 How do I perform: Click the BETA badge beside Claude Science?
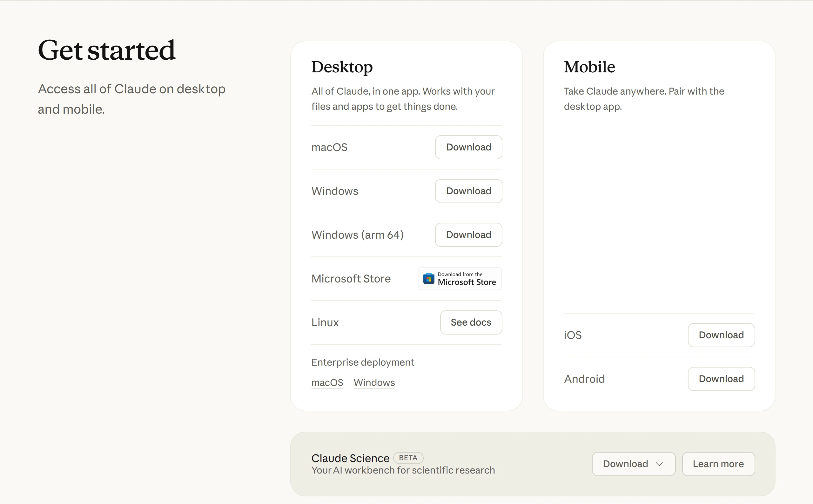click(x=408, y=458)
